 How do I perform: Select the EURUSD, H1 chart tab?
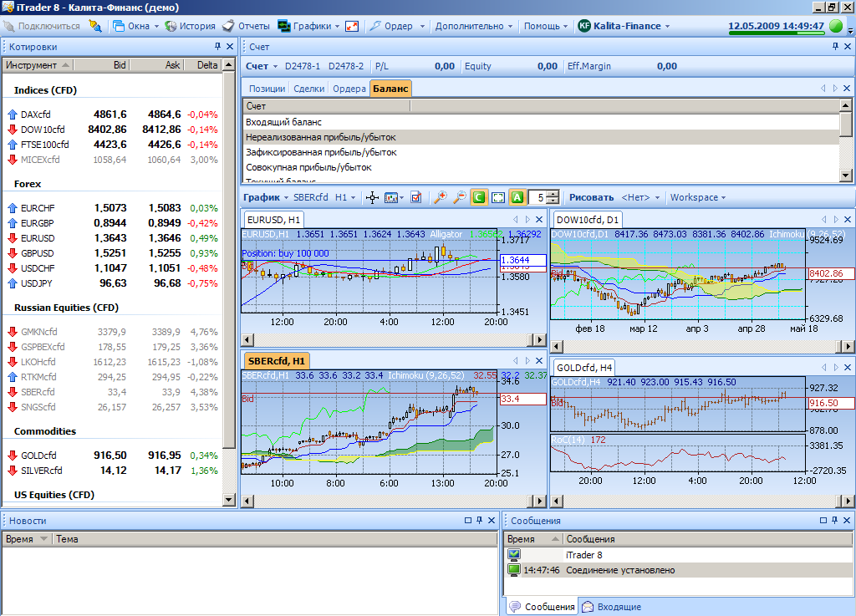click(273, 220)
